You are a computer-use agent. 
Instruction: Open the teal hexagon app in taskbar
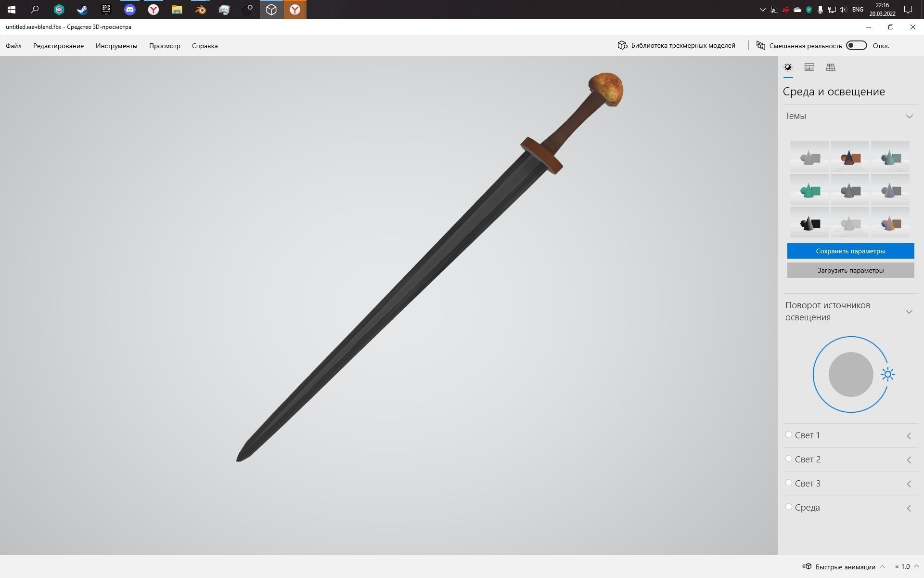(x=59, y=10)
